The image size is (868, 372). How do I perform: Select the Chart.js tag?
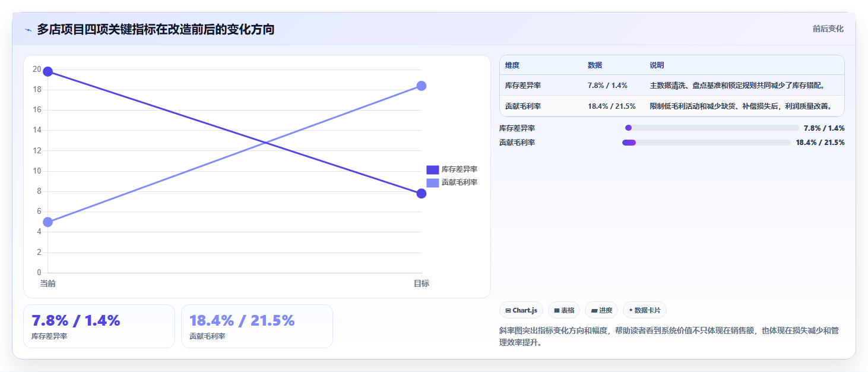click(x=521, y=310)
